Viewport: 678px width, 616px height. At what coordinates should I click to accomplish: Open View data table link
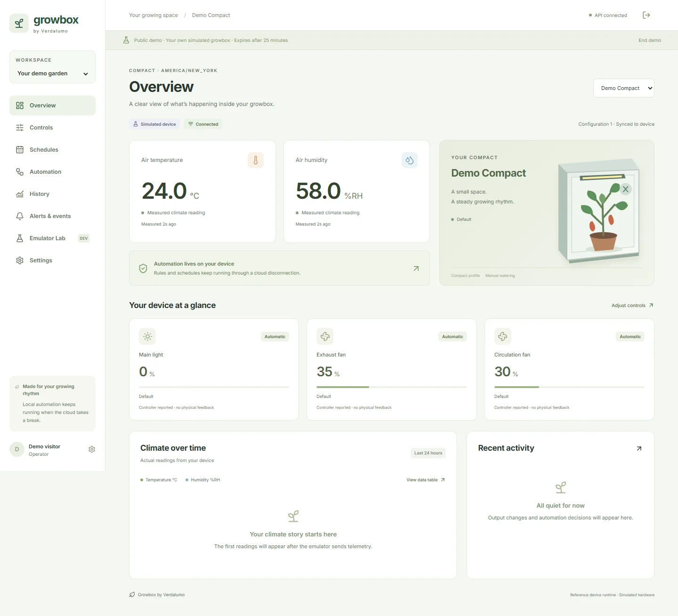pyautogui.click(x=426, y=480)
